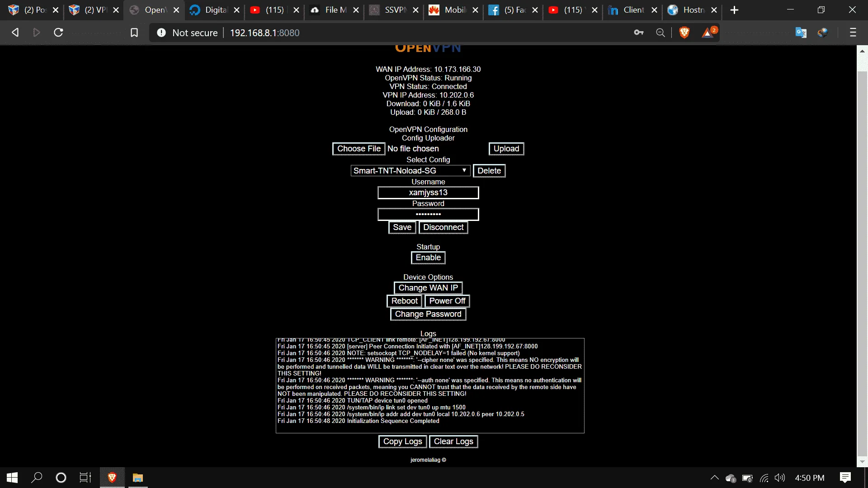
Task: Upload the chosen config file
Action: [506, 149]
